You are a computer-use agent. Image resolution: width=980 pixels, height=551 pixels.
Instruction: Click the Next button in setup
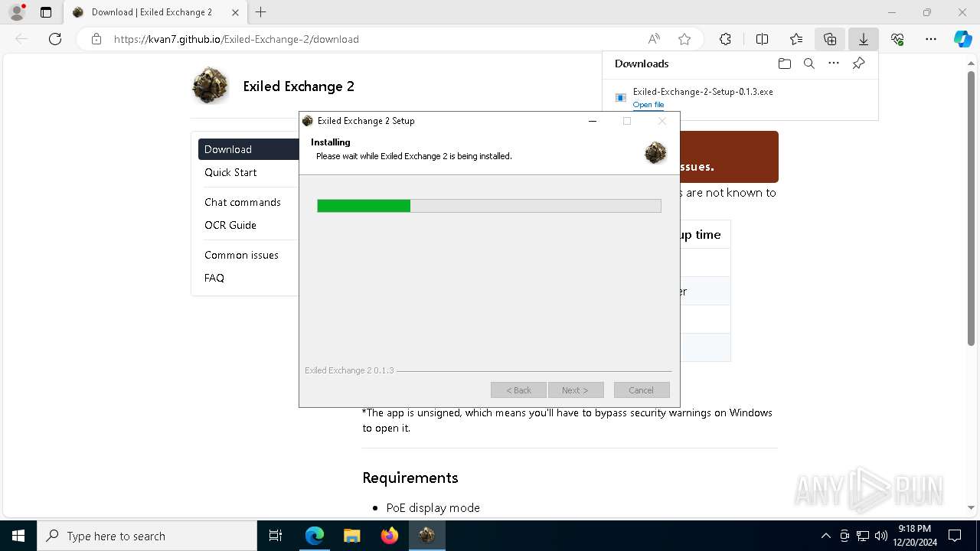[576, 390]
